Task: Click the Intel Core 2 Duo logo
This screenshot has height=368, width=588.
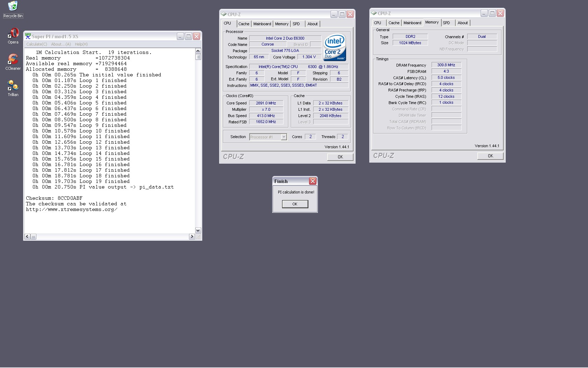Action: pos(335,47)
